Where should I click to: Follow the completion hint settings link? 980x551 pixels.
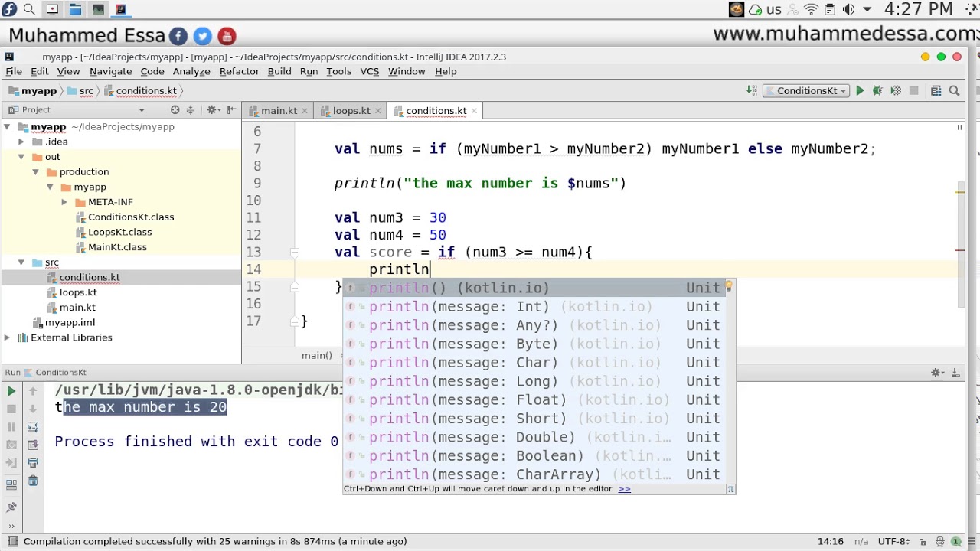(x=624, y=489)
